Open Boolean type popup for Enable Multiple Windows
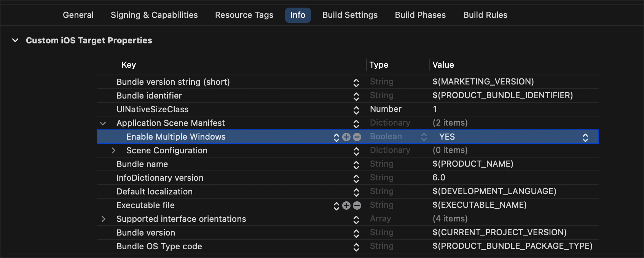 click(x=424, y=137)
